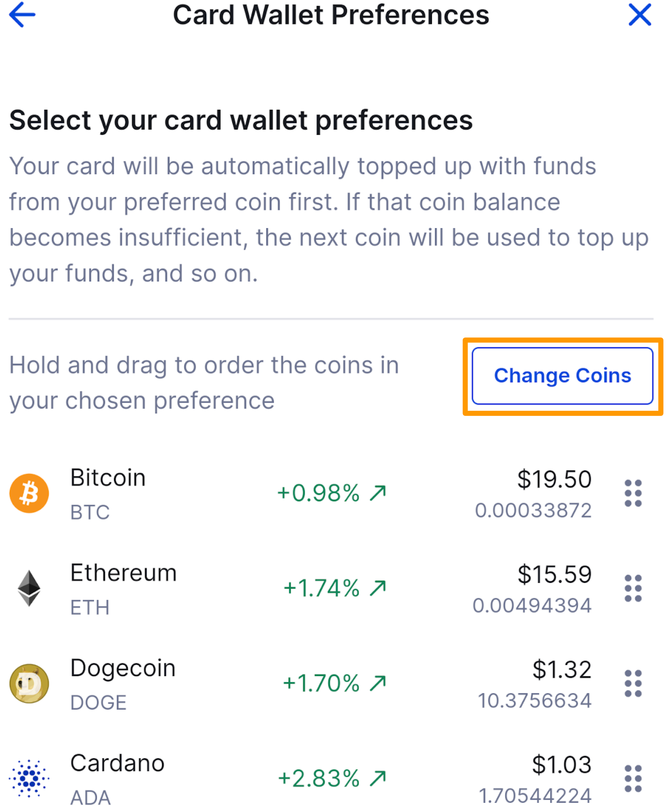Tap the Ethereum balance of $15.59
Image resolution: width=666 pixels, height=812 pixels.
pos(555,574)
